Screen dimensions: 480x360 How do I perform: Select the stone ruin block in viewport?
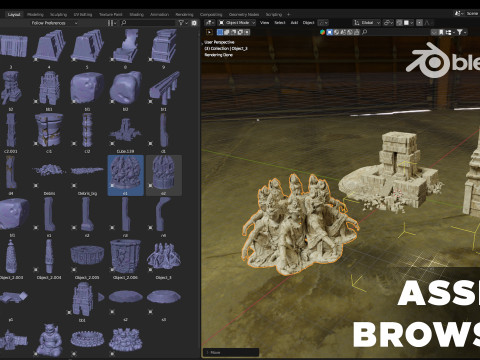(392, 172)
